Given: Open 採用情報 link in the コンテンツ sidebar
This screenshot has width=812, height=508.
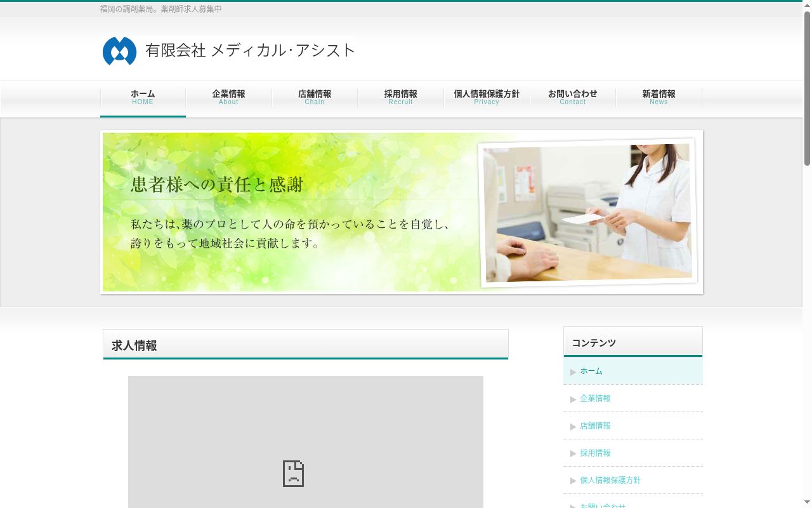Looking at the screenshot, I should [x=633, y=453].
